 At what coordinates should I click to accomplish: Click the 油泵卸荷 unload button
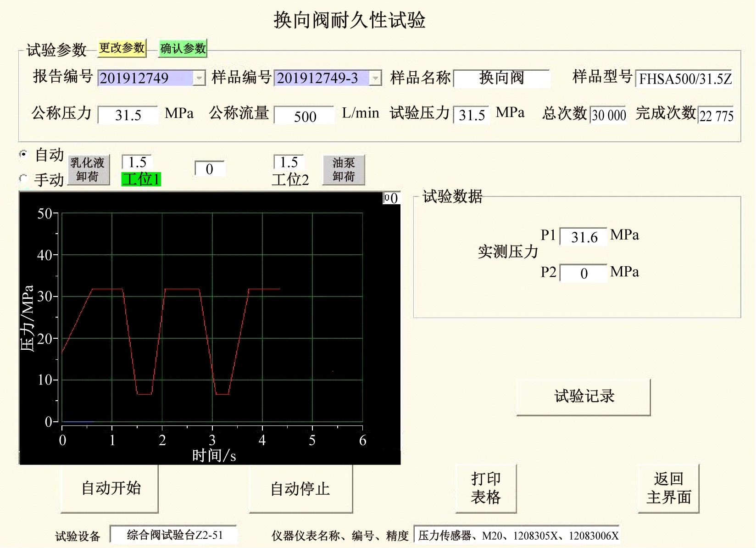point(343,169)
